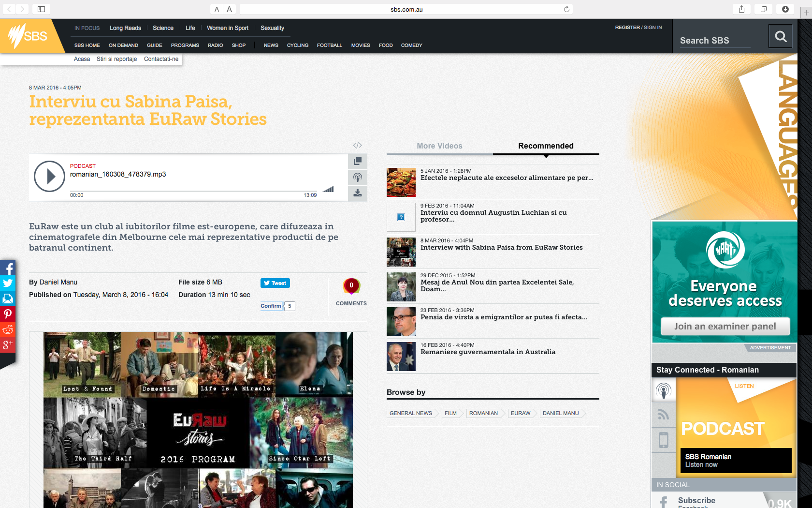Click SBS Romanian Listen now

point(736,461)
